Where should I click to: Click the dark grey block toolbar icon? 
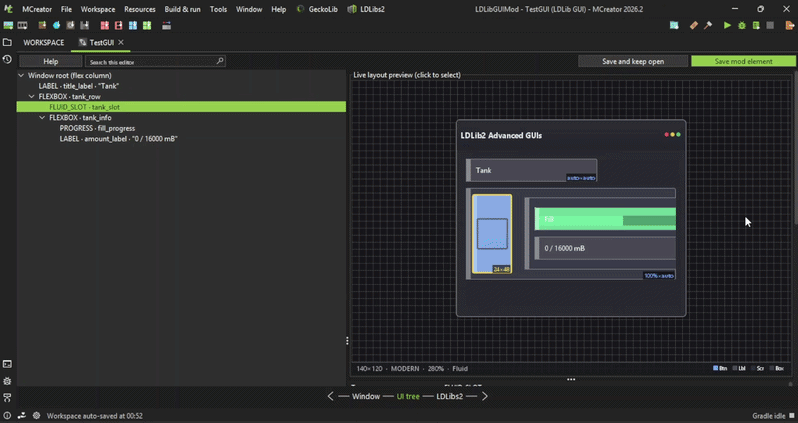point(84,25)
